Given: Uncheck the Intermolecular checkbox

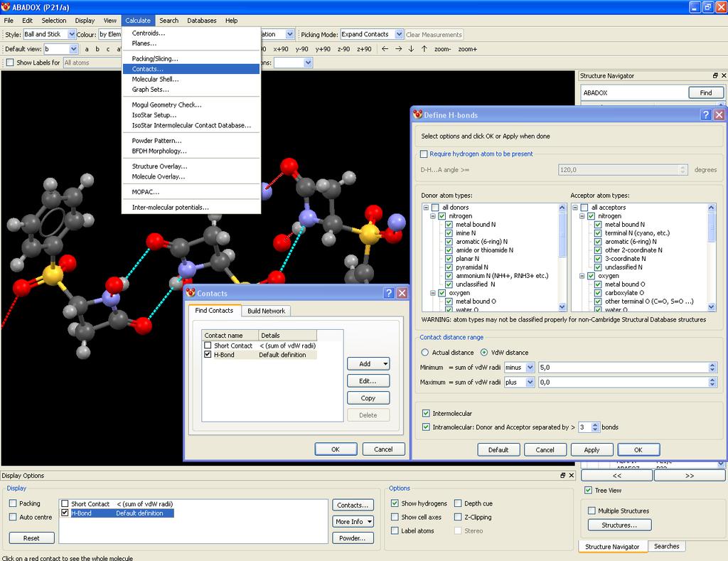Looking at the screenshot, I should [426, 413].
